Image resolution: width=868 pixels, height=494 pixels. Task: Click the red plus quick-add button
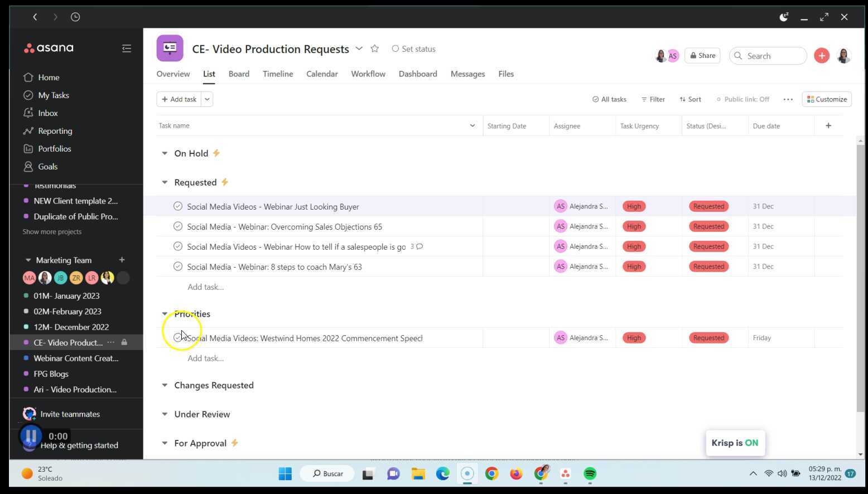[x=821, y=56]
